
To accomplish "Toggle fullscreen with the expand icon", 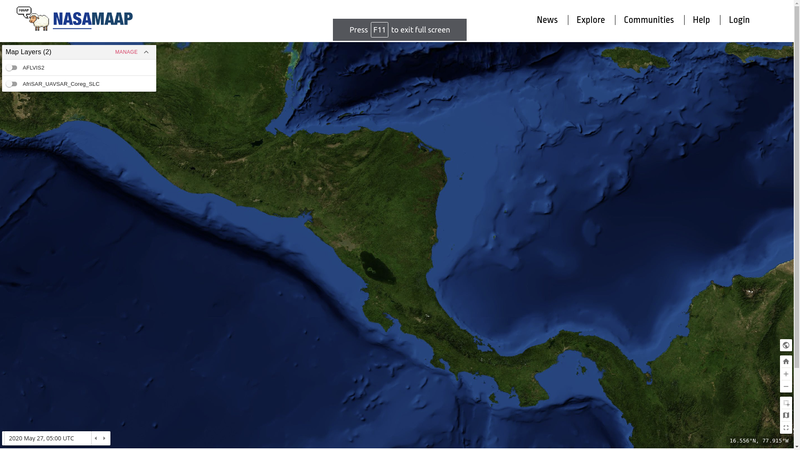I will click(x=786, y=428).
